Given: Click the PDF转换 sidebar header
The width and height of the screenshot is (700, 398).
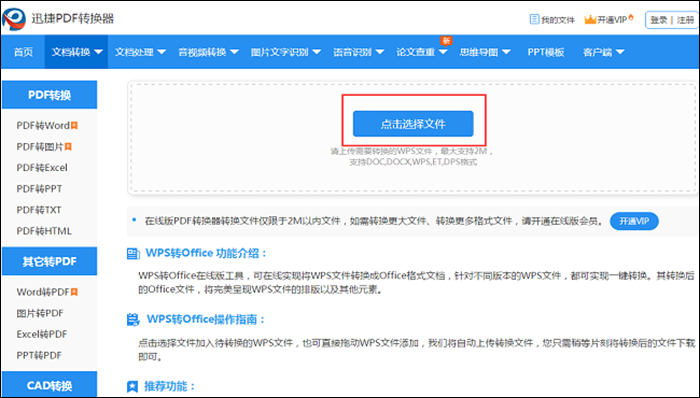Looking at the screenshot, I should point(50,95).
